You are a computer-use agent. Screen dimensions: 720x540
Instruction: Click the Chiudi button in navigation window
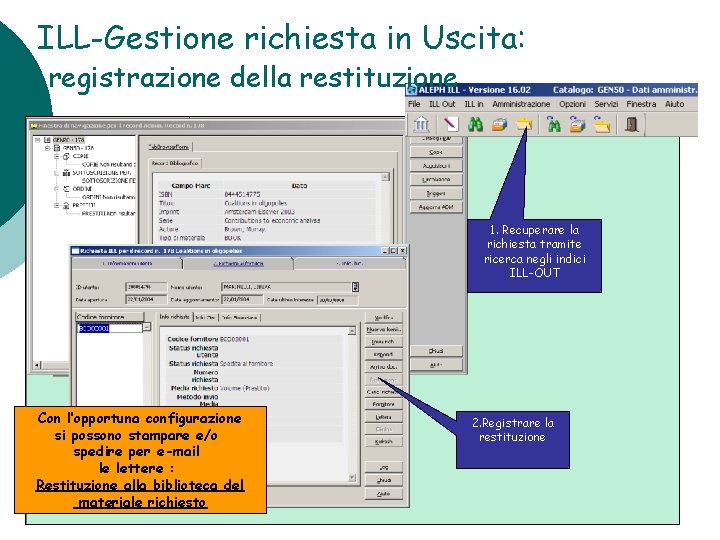coord(436,351)
